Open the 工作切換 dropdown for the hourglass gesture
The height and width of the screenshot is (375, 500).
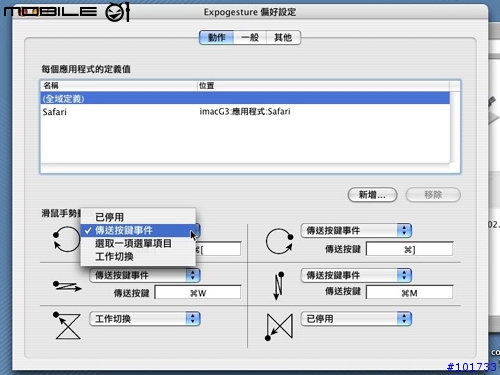tap(145, 319)
